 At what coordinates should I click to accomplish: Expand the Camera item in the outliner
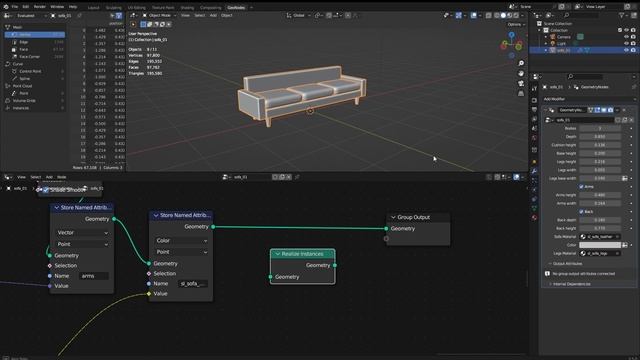coord(546,37)
